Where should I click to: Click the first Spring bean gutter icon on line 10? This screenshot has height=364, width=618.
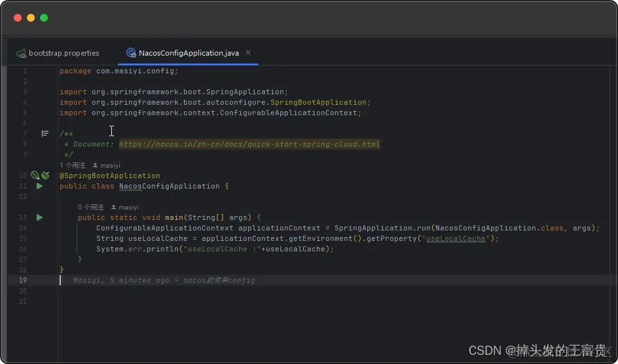tap(35, 175)
